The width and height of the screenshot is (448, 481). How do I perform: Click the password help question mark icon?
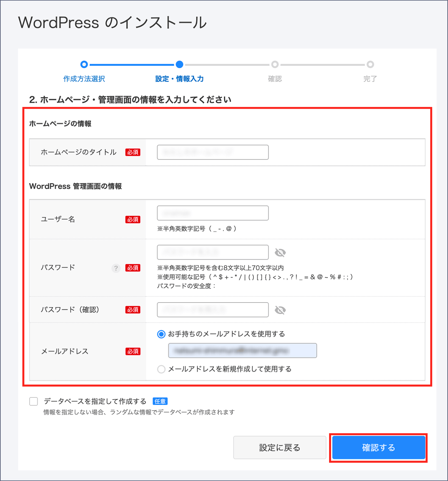(x=116, y=268)
